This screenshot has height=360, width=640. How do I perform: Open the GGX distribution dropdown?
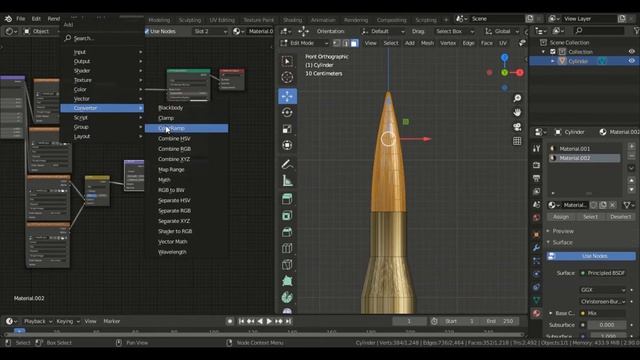602,290
